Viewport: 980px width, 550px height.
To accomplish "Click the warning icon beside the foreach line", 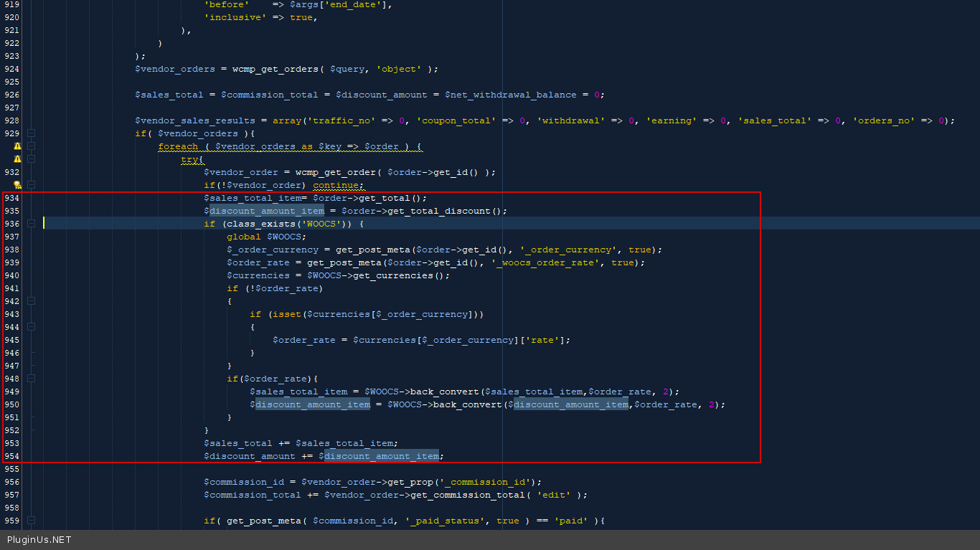I will [x=17, y=146].
